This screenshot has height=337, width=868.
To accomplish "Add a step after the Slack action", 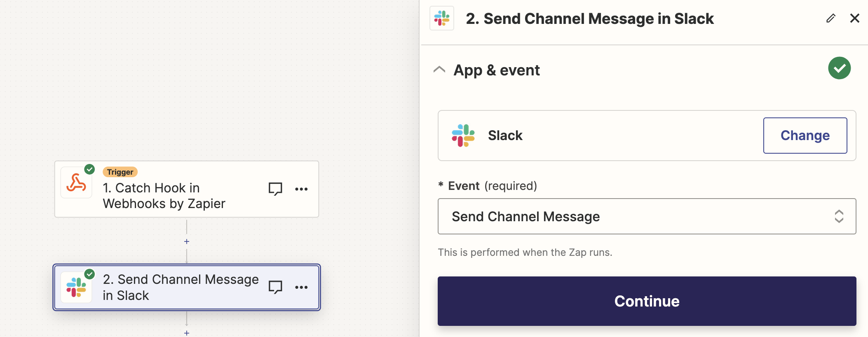I will coord(187,333).
